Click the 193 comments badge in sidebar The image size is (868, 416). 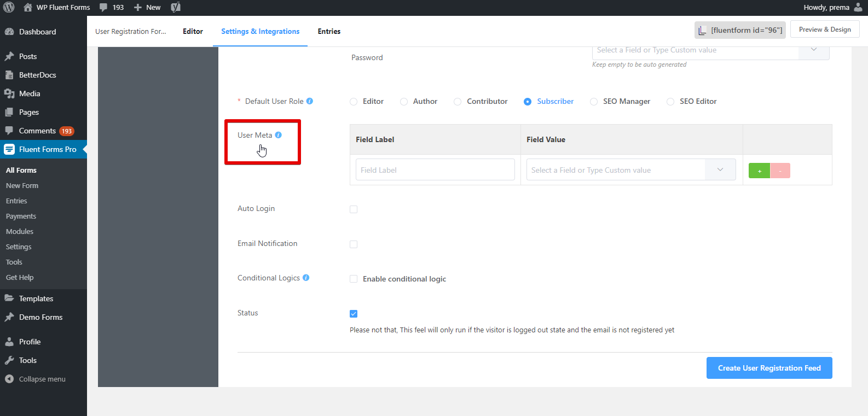(67, 131)
